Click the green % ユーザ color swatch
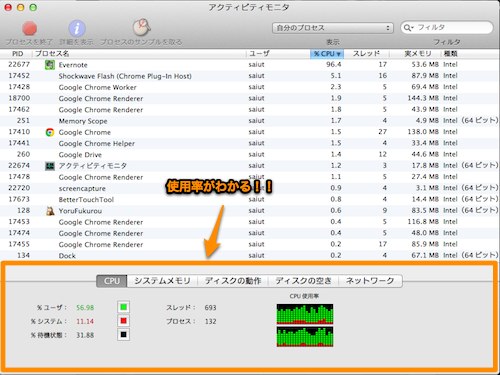The width and height of the screenshot is (500, 375). pyautogui.click(x=123, y=307)
